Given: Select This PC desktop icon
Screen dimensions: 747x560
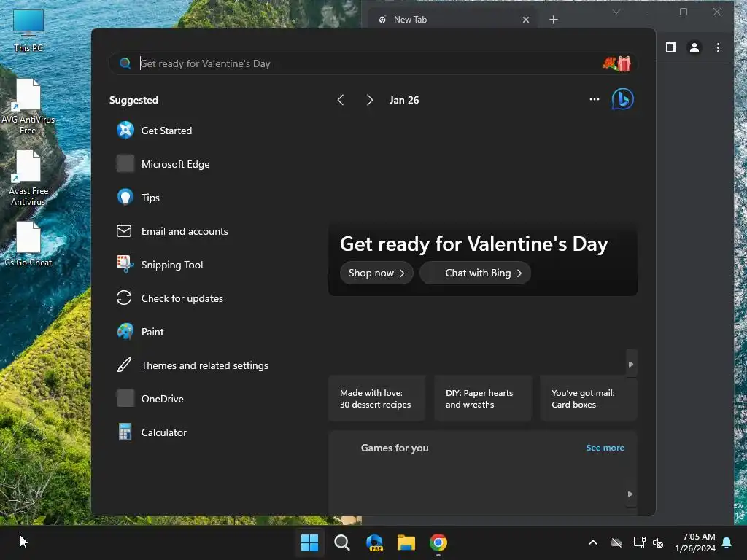Looking at the screenshot, I should [28, 31].
